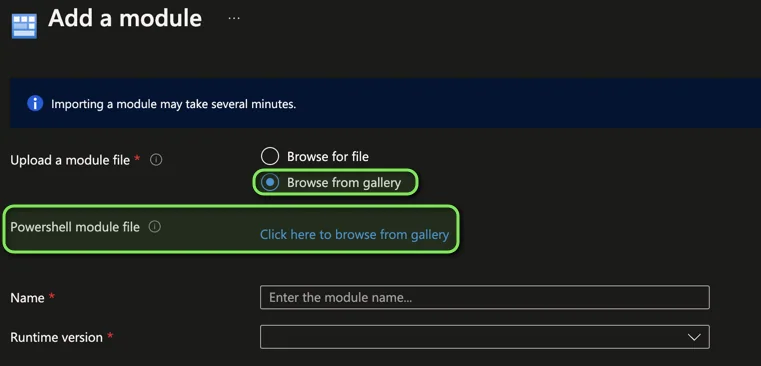The height and width of the screenshot is (366, 761).
Task: Click the Importing a module may take several minutes text
Action: click(x=173, y=104)
